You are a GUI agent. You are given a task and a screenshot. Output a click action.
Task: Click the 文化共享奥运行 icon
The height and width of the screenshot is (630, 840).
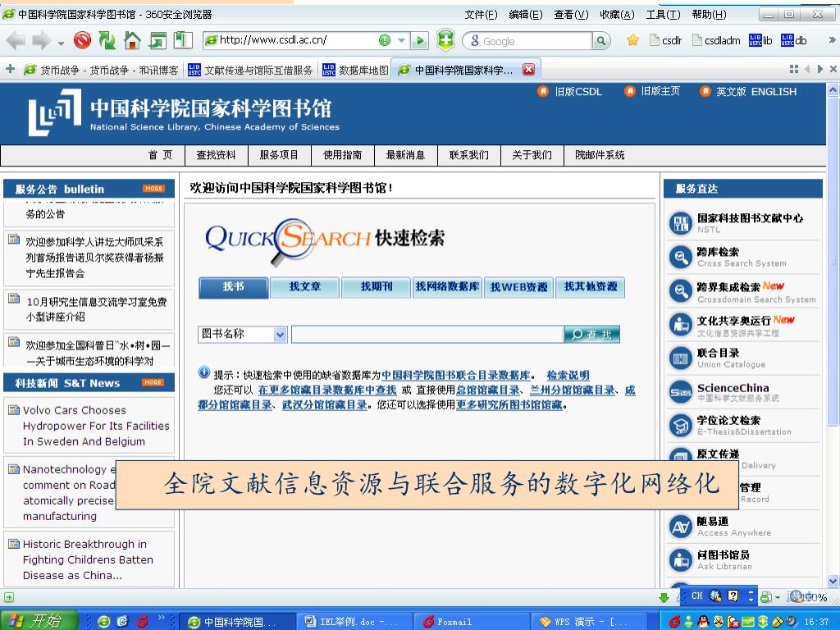coord(681,325)
